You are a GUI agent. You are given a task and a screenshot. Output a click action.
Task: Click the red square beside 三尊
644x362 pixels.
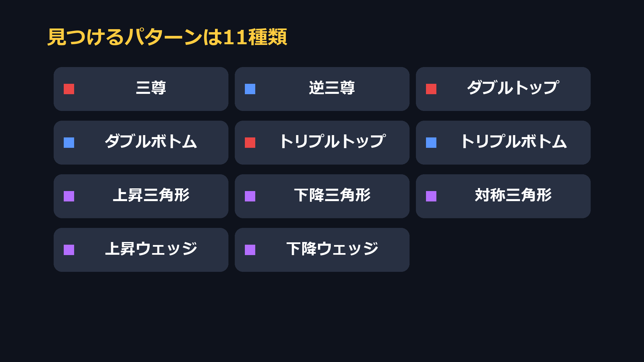point(69,89)
